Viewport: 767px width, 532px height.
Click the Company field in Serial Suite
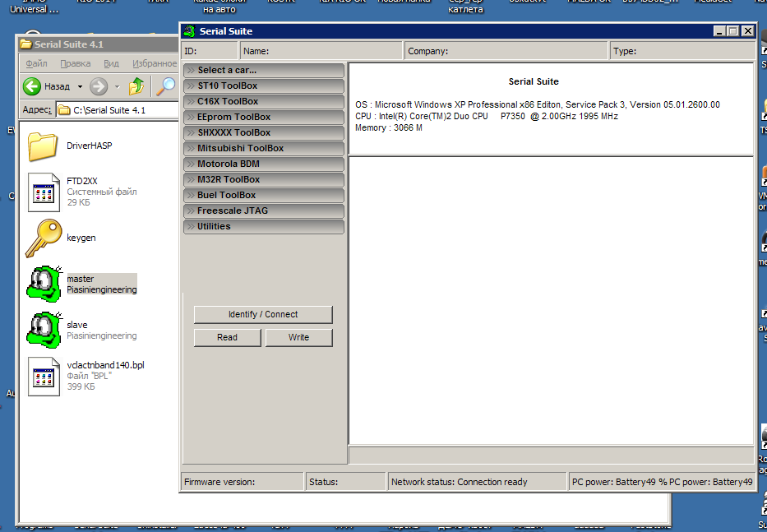pos(506,51)
